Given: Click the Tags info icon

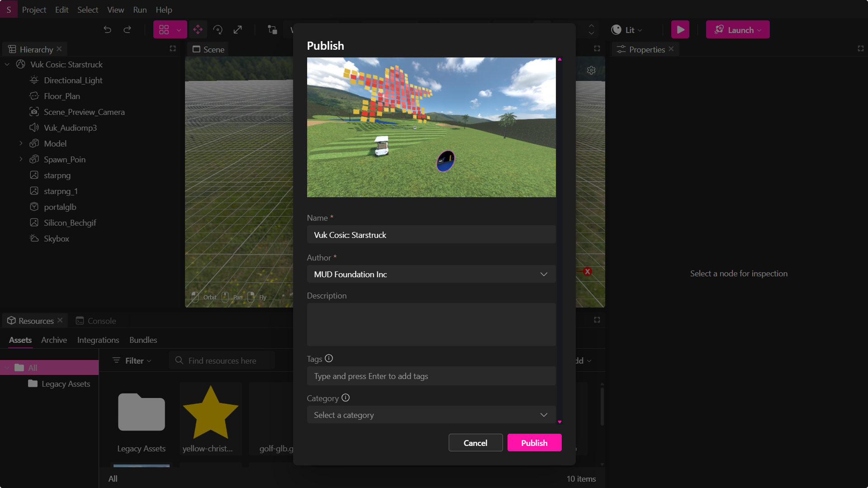Looking at the screenshot, I should [329, 359].
